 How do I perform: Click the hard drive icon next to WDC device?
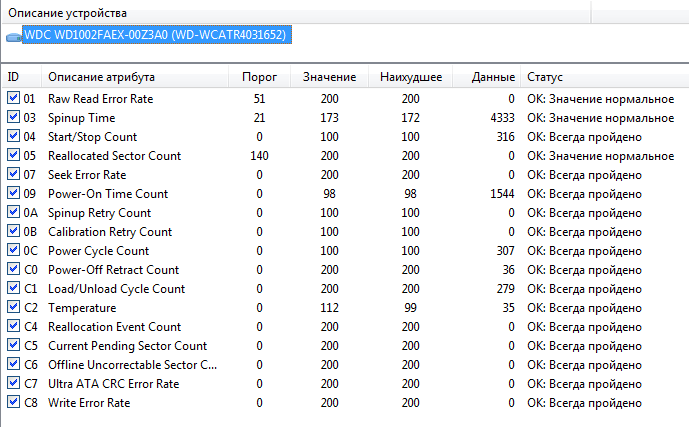click(x=13, y=36)
